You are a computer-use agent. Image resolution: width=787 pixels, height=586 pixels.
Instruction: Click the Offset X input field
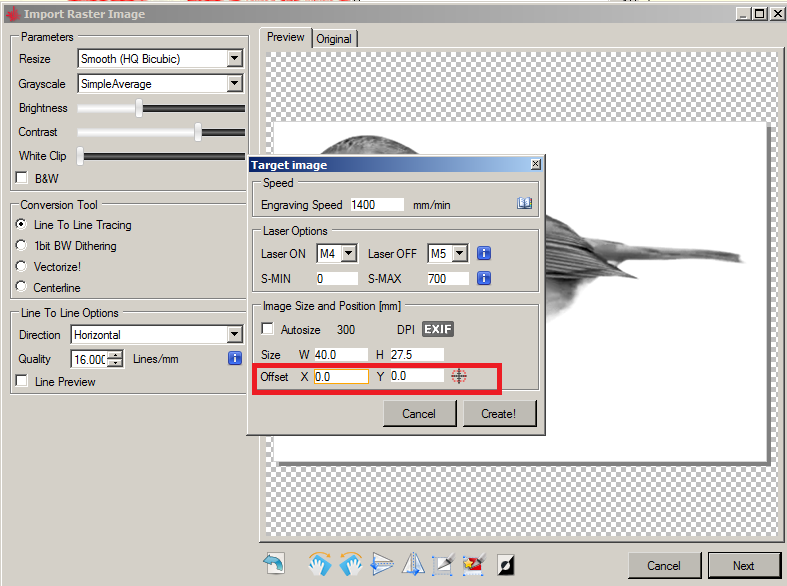click(x=341, y=376)
